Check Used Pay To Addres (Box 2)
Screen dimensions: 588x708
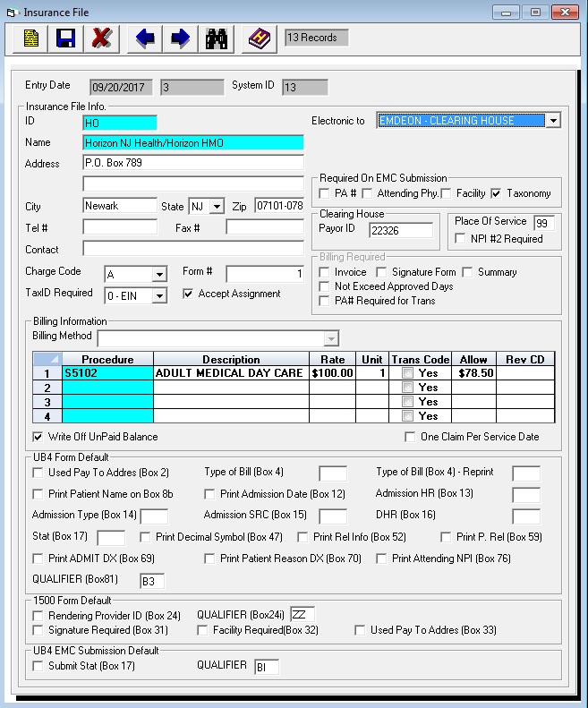coord(38,473)
